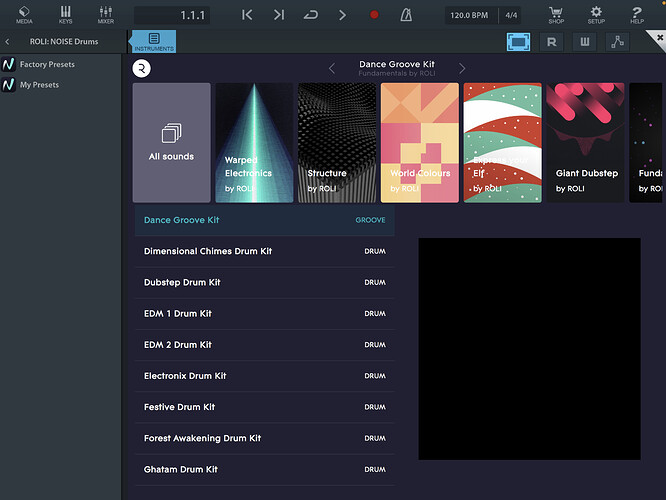Jump to start with rewind button
666x500 pixels.
click(x=247, y=15)
